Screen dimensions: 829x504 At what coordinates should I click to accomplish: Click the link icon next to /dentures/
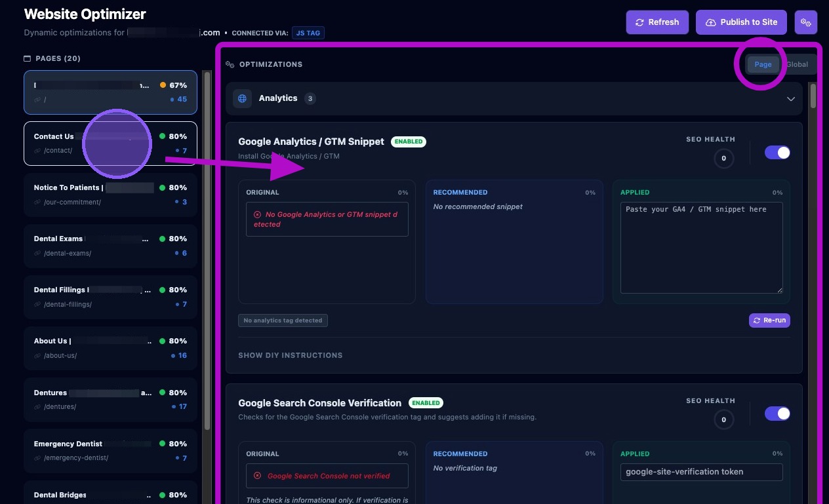click(37, 406)
